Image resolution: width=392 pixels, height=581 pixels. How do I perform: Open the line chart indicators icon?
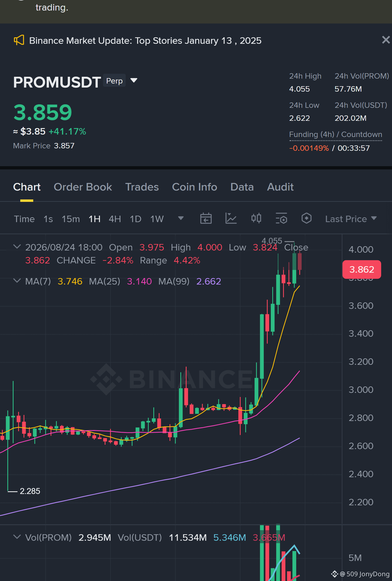[x=231, y=218]
